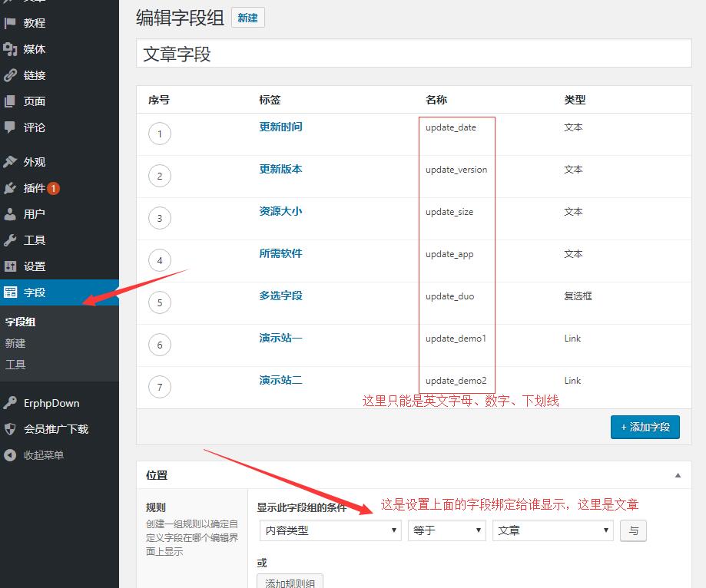Open Appearance (外观) brush icon
Viewport: 706px width, 588px height.
click(10, 162)
